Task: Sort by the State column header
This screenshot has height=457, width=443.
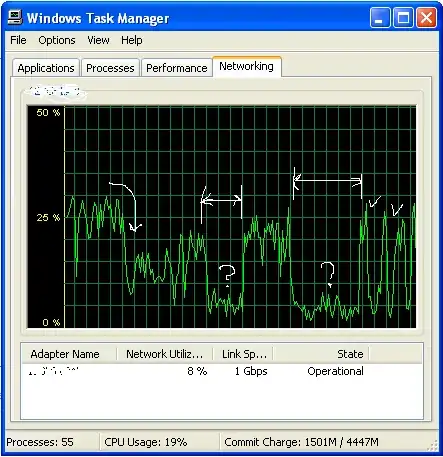Action: click(321, 354)
